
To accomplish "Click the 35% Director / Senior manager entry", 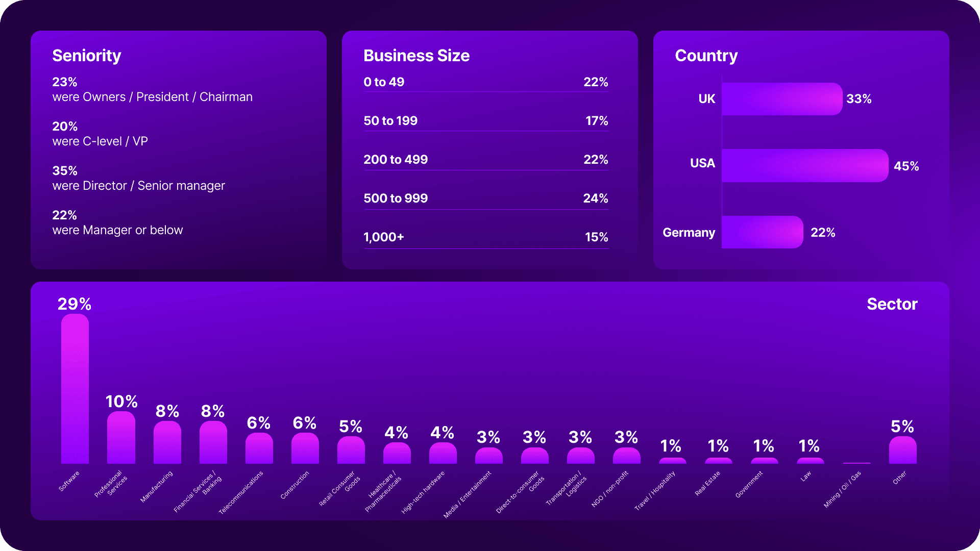I will 138,178.
